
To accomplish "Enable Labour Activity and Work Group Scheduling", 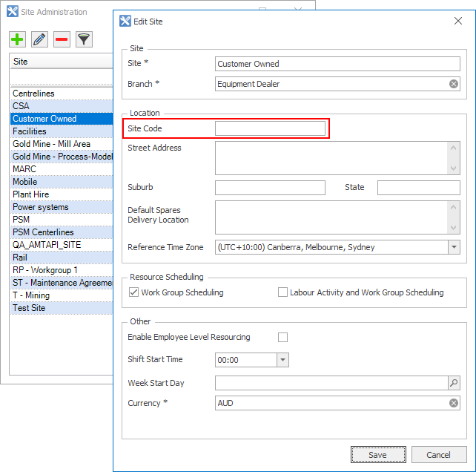I will (x=282, y=292).
